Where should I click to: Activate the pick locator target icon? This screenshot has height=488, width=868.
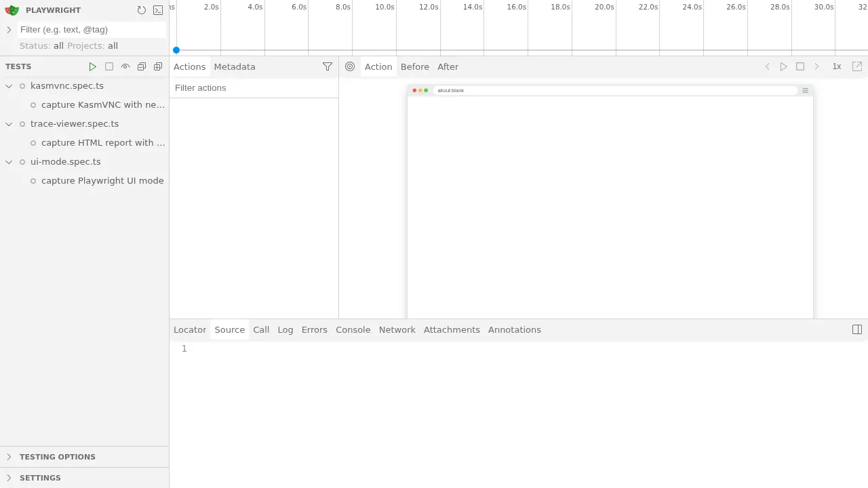tap(350, 66)
